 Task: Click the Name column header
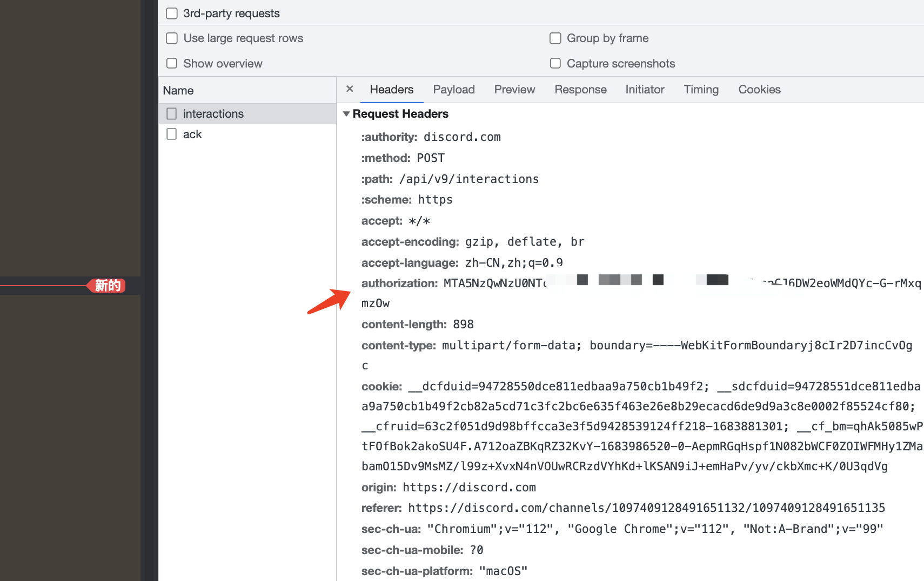pyautogui.click(x=178, y=91)
